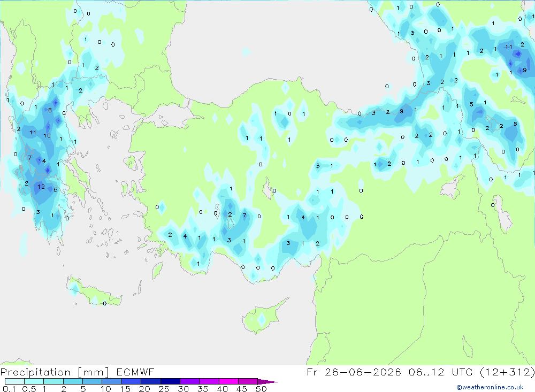Click the '(12+312)' forecast offset text
The width and height of the screenshot is (535, 392).
[507, 372]
